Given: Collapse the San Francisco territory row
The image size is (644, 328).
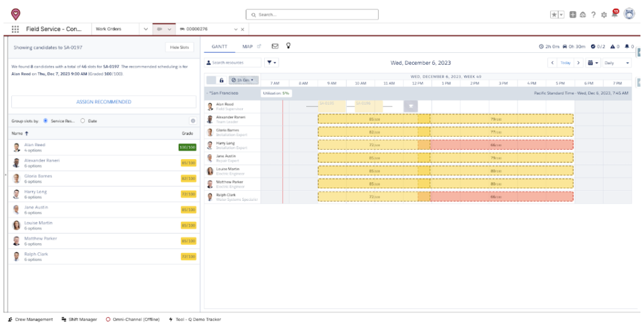Looking at the screenshot, I should click(208, 93).
